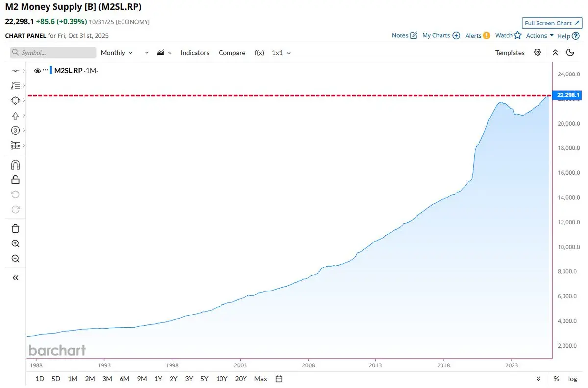Open Alerts

pyautogui.click(x=478, y=35)
